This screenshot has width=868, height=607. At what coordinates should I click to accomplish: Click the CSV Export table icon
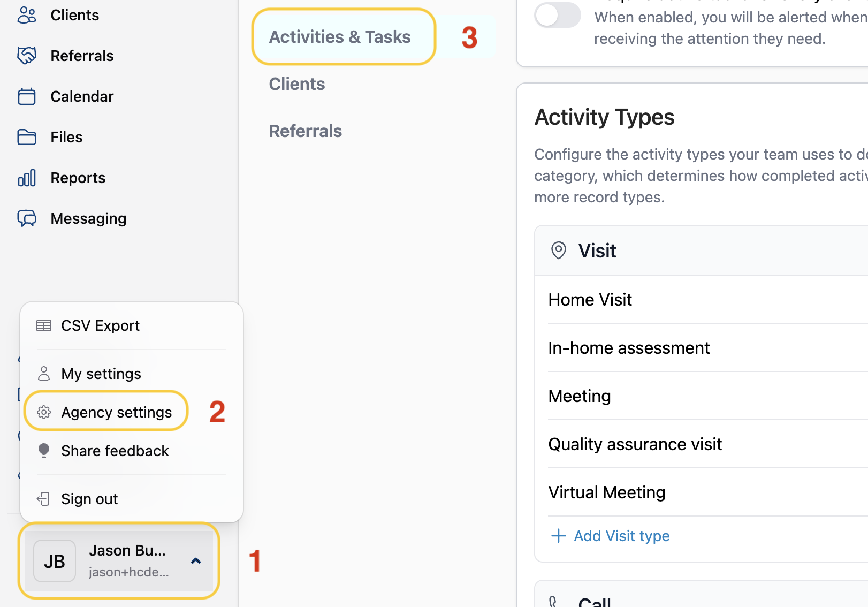tap(44, 325)
